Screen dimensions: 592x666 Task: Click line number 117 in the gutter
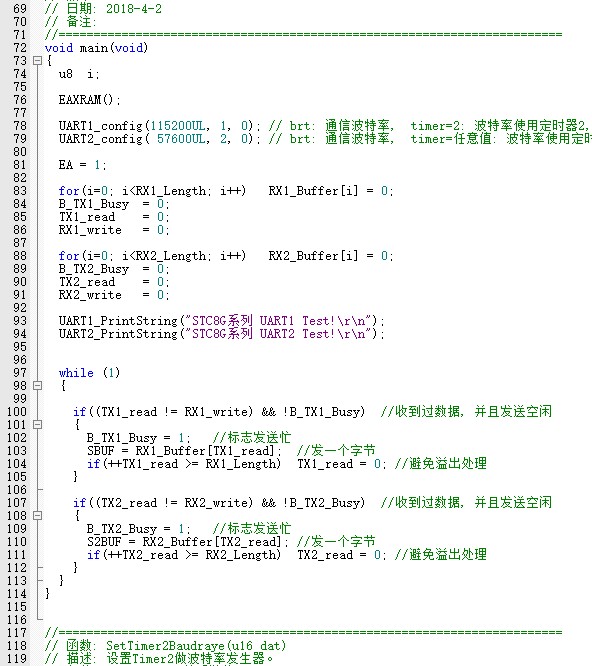coord(17,633)
